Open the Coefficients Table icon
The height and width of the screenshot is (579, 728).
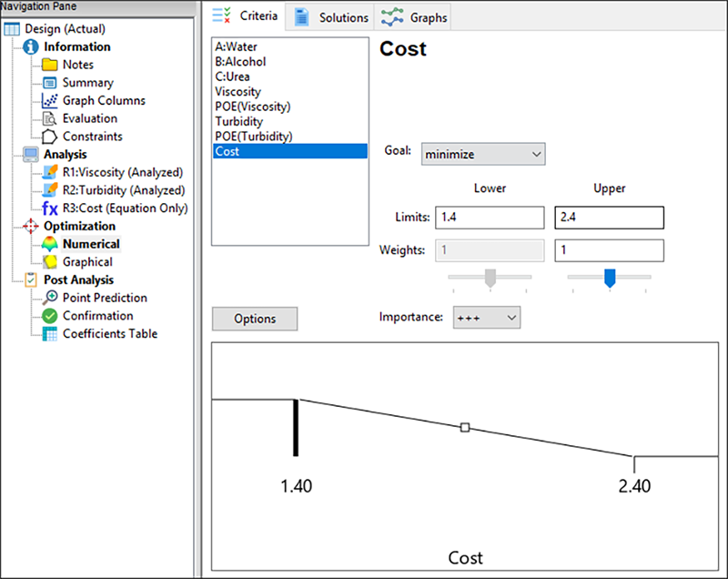click(49, 334)
